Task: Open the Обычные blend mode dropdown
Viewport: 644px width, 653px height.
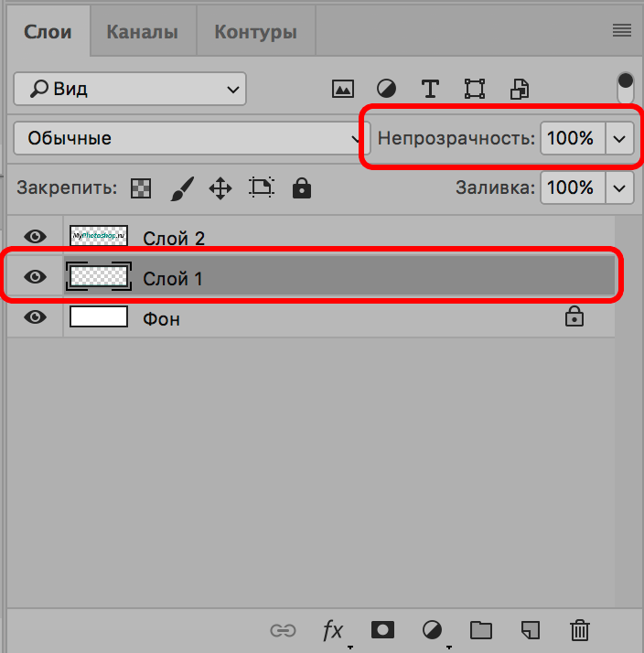Action: point(189,139)
